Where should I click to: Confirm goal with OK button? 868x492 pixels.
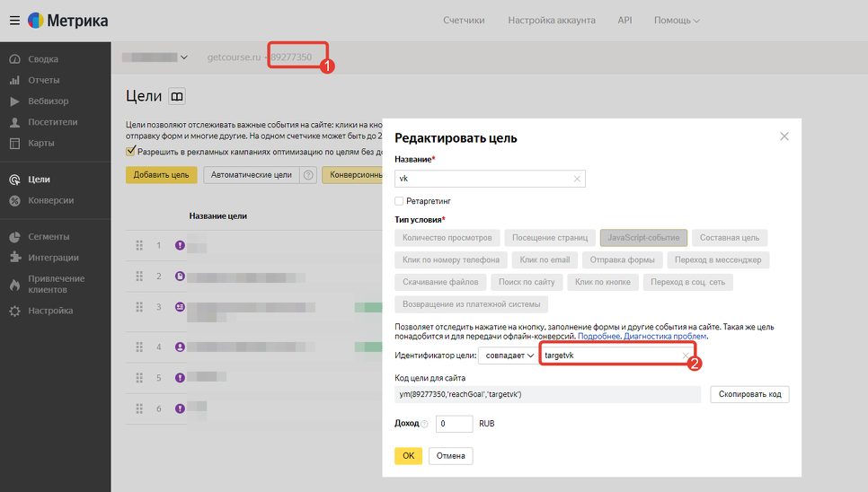point(408,455)
